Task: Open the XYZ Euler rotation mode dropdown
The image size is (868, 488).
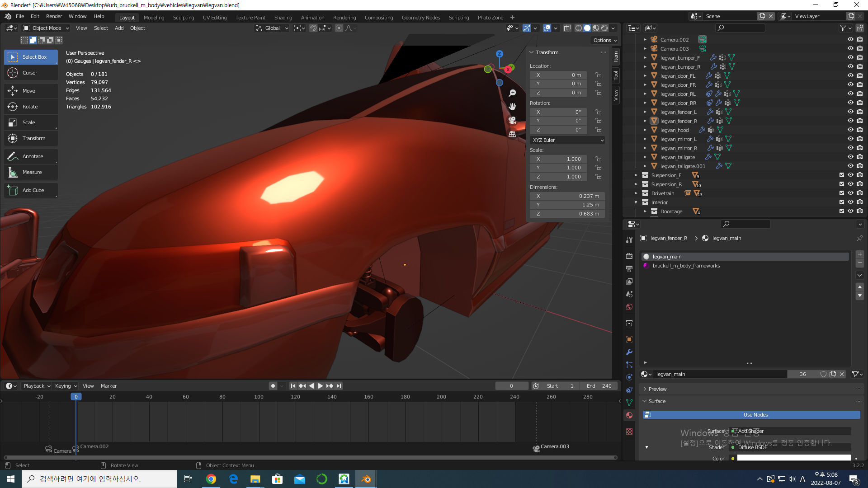Action: pos(567,140)
